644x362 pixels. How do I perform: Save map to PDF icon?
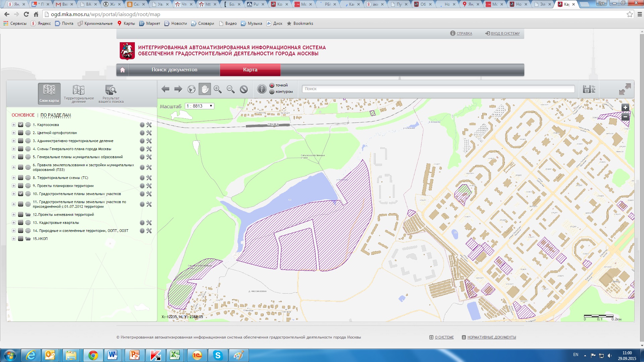(589, 89)
